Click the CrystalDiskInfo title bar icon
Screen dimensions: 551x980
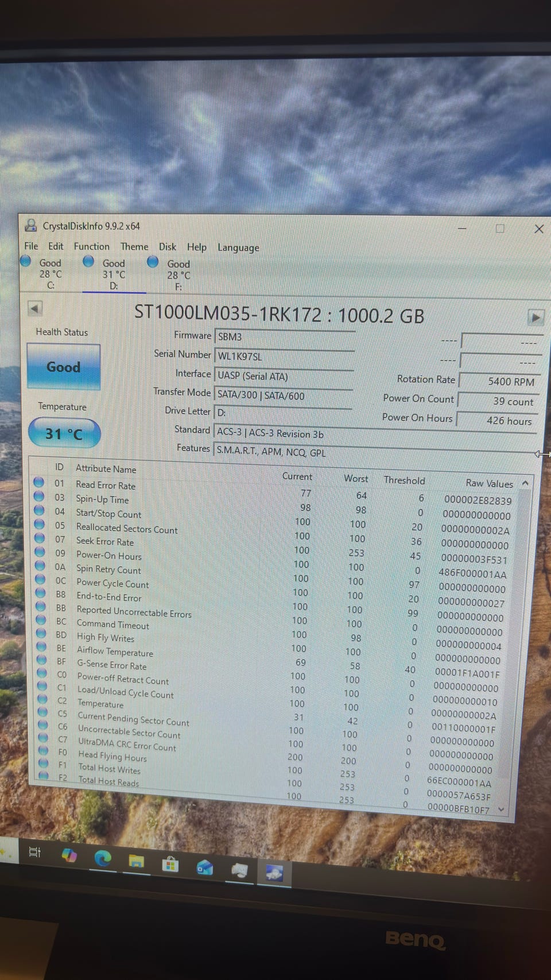[x=31, y=226]
